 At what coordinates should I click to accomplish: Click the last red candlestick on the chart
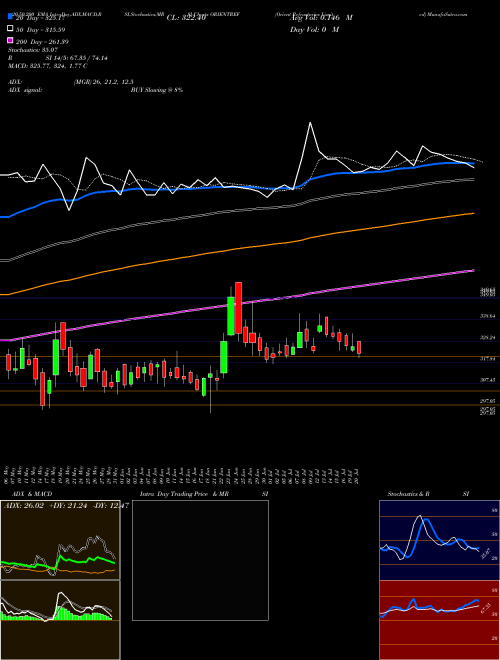[x=359, y=348]
